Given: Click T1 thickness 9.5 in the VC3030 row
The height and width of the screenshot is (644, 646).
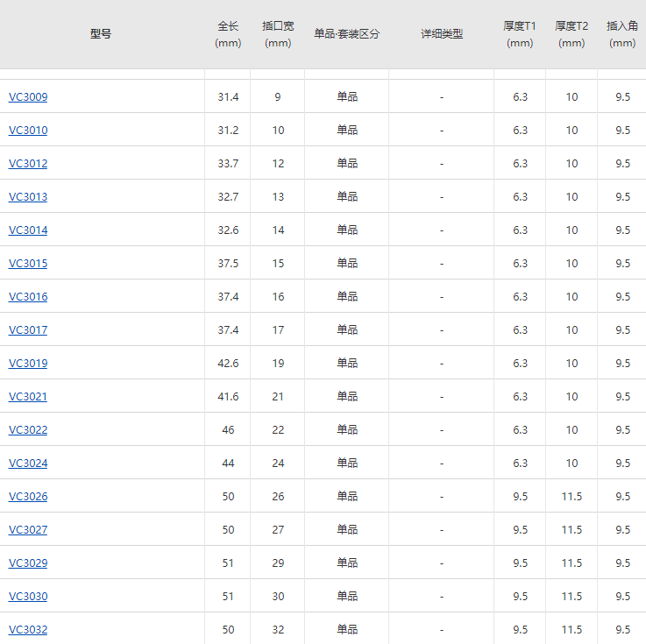Looking at the screenshot, I should coord(520,598).
